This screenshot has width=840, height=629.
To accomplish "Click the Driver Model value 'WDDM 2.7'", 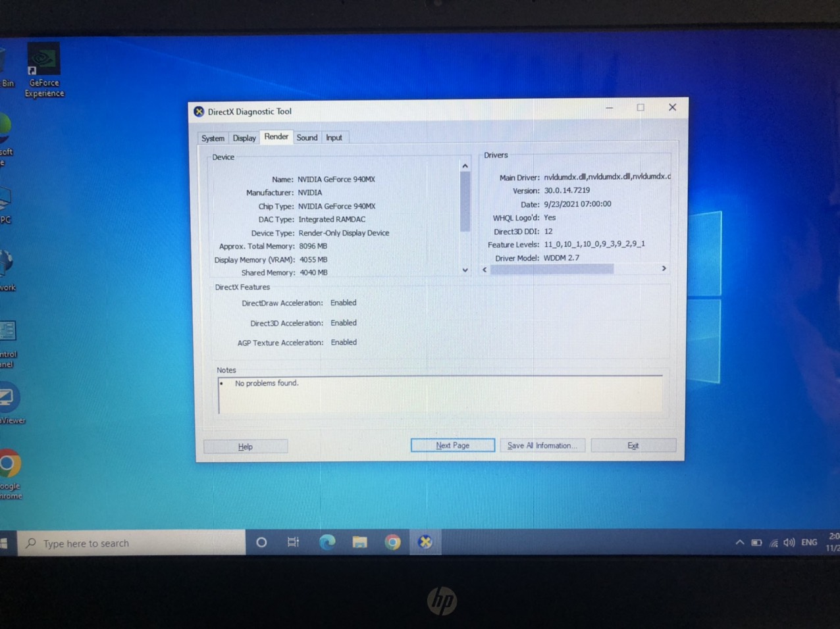I will tap(562, 258).
